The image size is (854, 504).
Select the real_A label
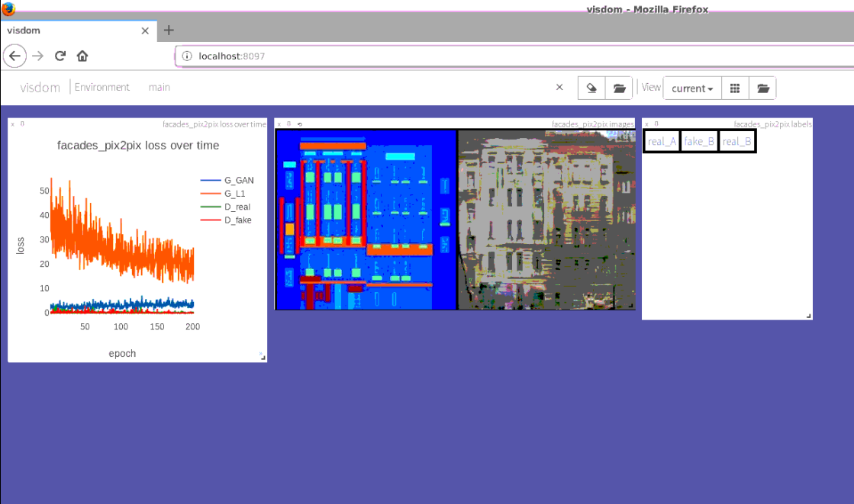662,141
